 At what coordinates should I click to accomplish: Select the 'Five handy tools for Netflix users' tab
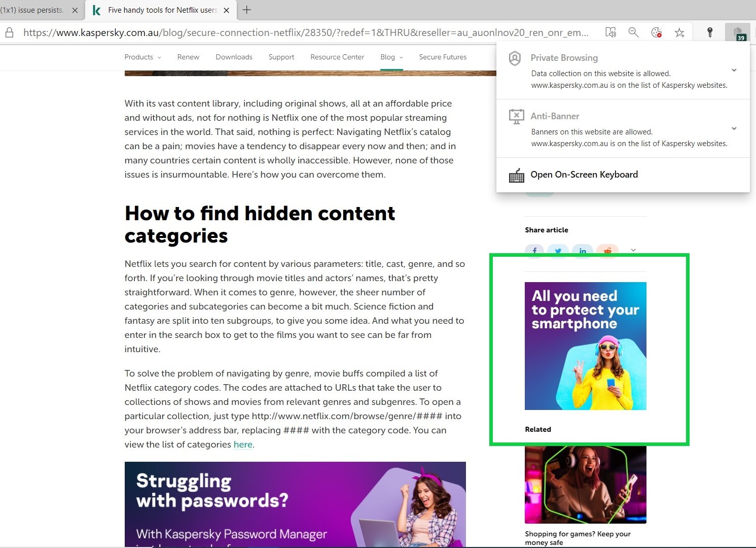pos(161,10)
